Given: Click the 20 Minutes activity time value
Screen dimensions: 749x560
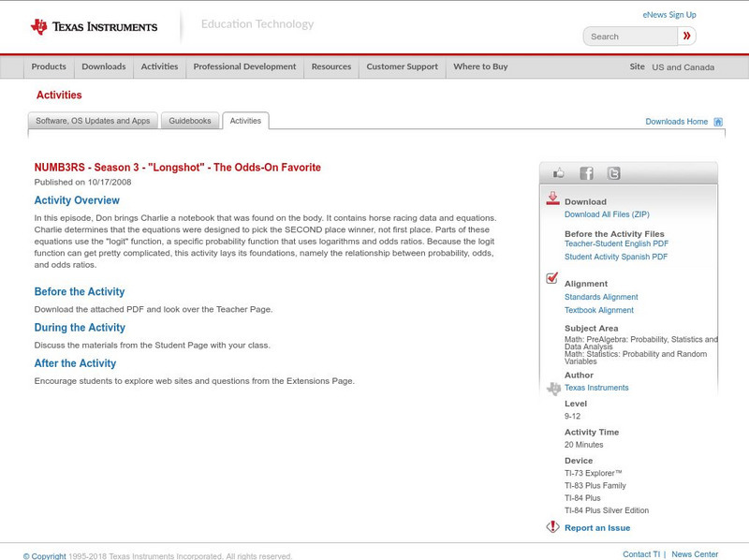Looking at the screenshot, I should tap(583, 445).
